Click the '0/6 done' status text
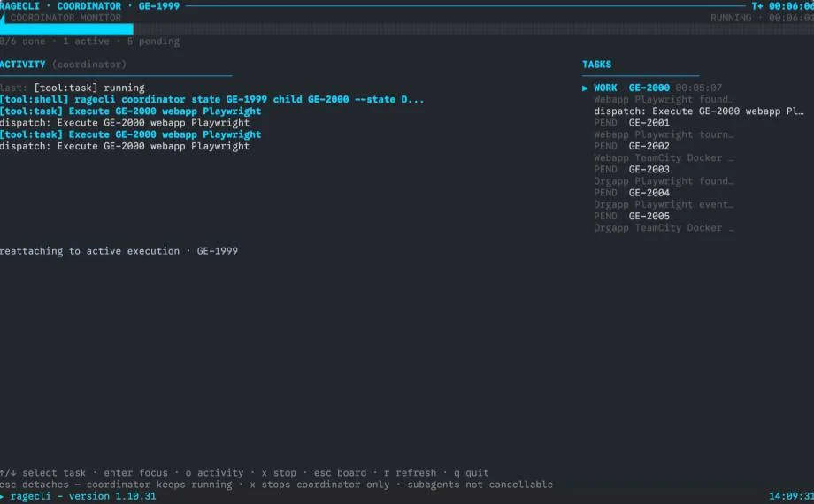 click(23, 42)
